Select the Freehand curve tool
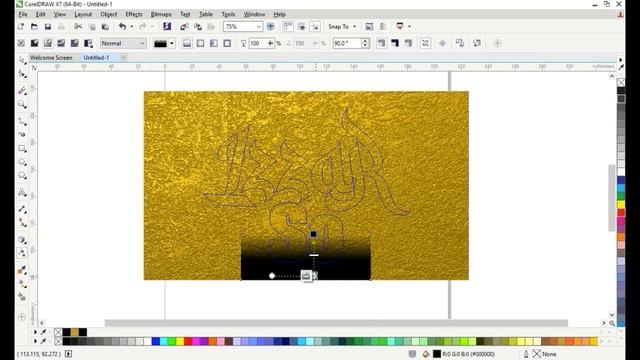This screenshot has width=640, height=360. click(22, 121)
